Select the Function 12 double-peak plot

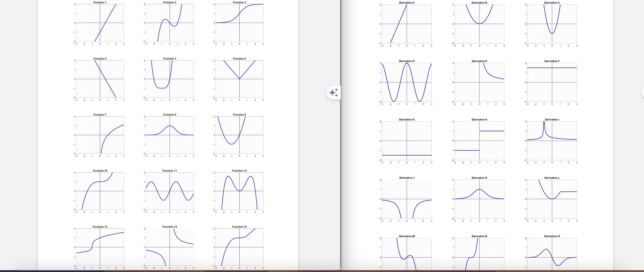[239, 191]
